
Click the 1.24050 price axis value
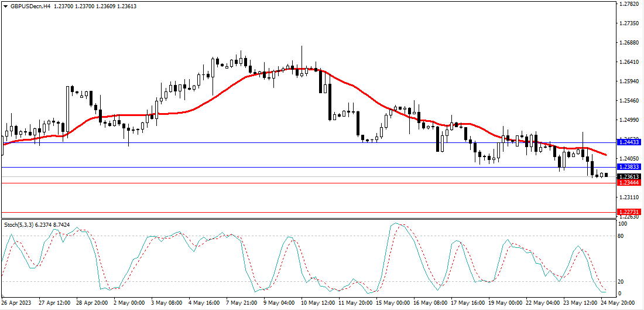point(629,159)
